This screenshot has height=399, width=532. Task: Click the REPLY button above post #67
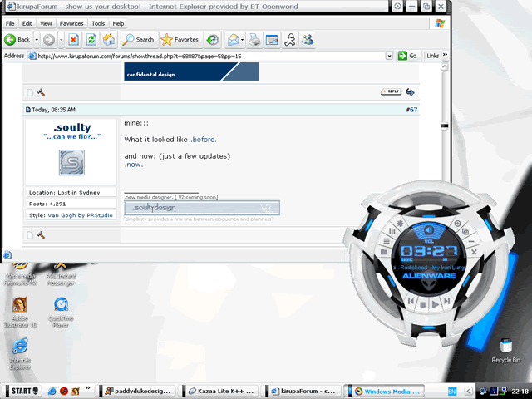(x=392, y=91)
